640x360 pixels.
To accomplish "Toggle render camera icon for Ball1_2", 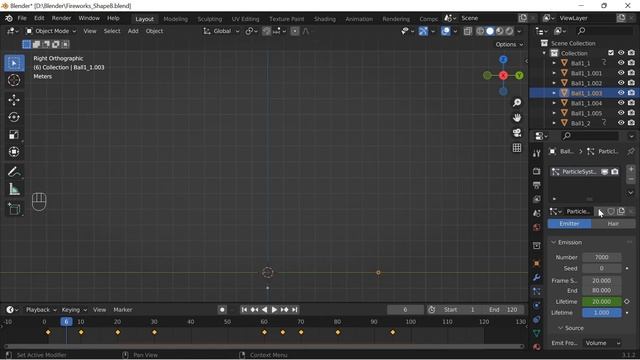I will 631,122.
